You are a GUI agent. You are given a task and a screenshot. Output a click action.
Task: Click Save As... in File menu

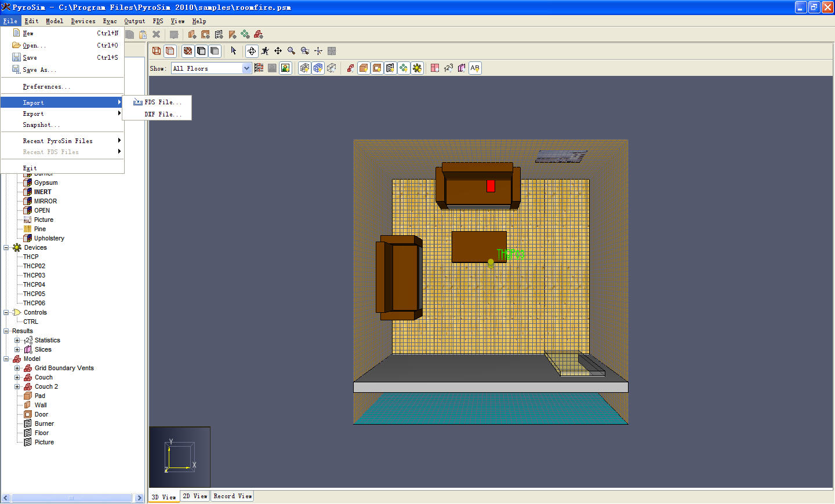point(62,70)
